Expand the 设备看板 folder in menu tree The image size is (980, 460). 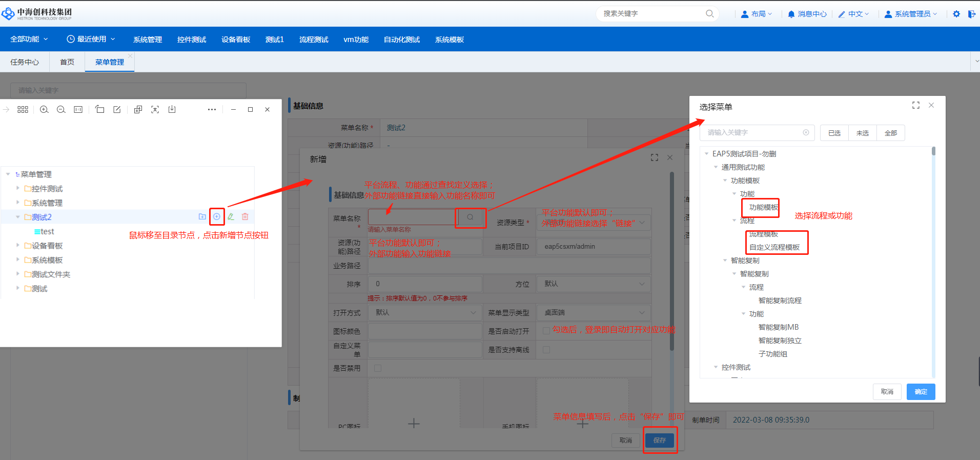18,246
